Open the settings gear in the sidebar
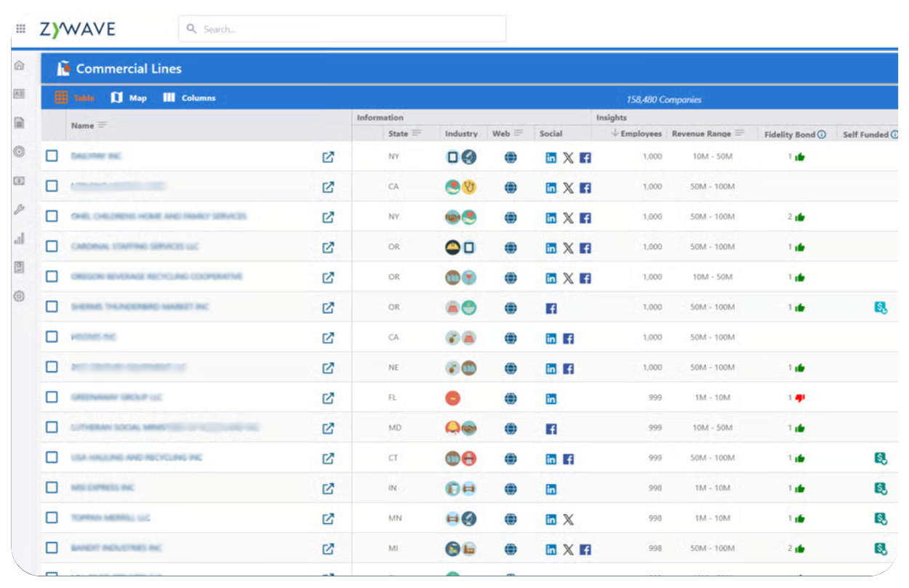Screen dimensions: 909x588 coord(20,296)
